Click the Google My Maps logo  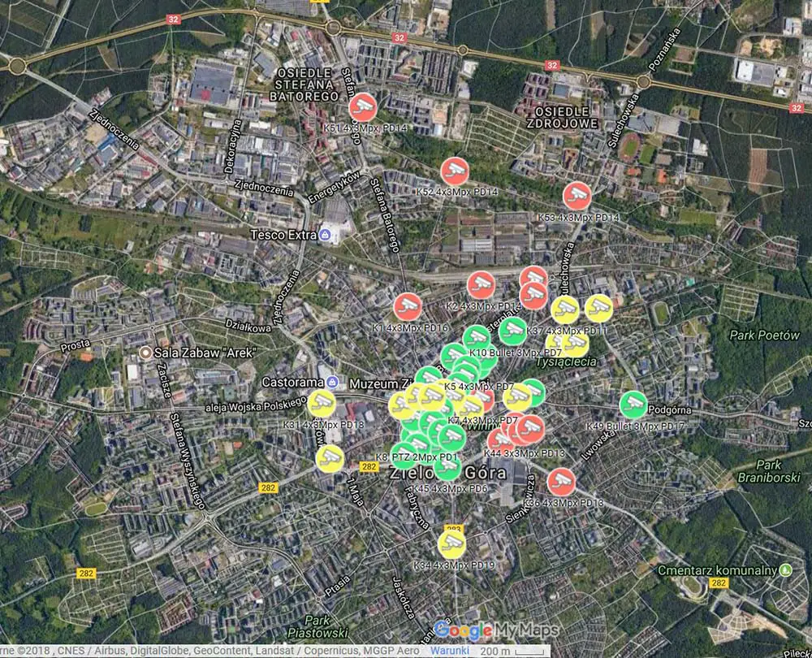click(x=495, y=631)
